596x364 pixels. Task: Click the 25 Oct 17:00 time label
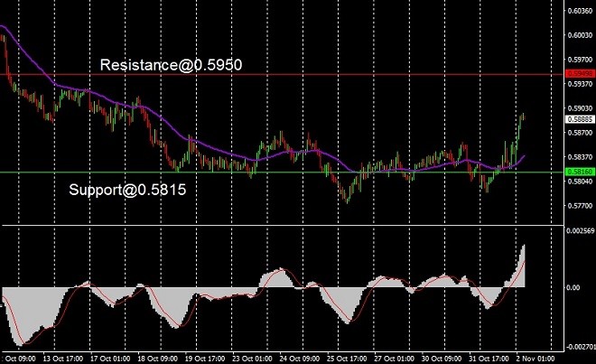tap(347, 359)
